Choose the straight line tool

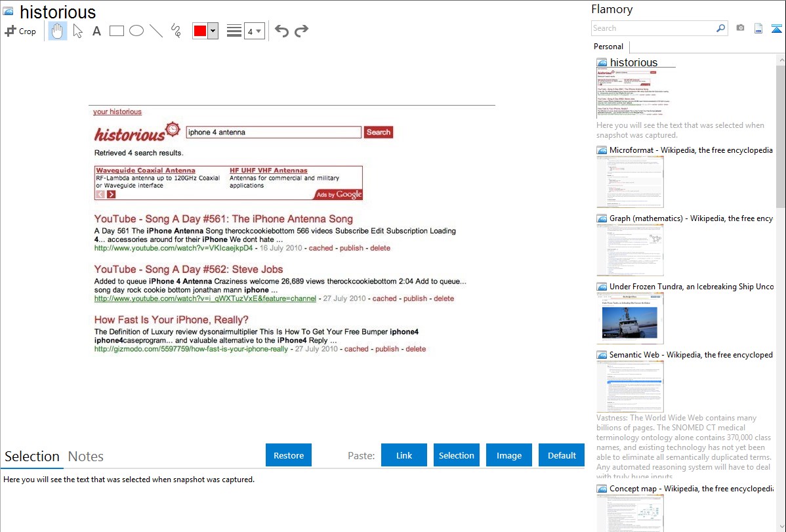[x=156, y=31]
